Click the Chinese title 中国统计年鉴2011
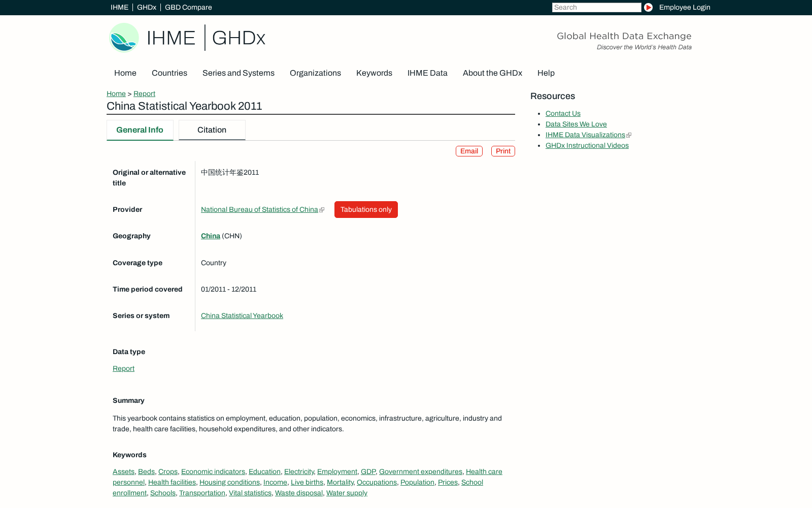The width and height of the screenshot is (812, 508). point(230,172)
